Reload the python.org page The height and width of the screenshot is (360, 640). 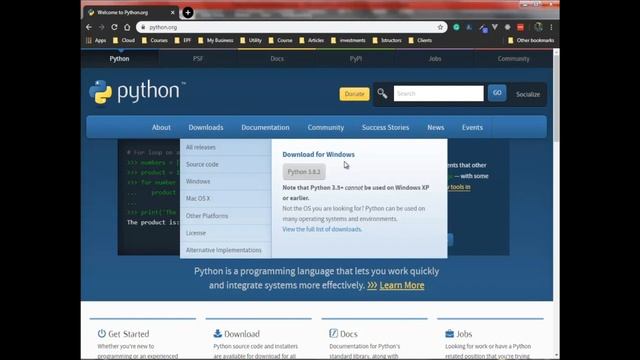tap(114, 27)
